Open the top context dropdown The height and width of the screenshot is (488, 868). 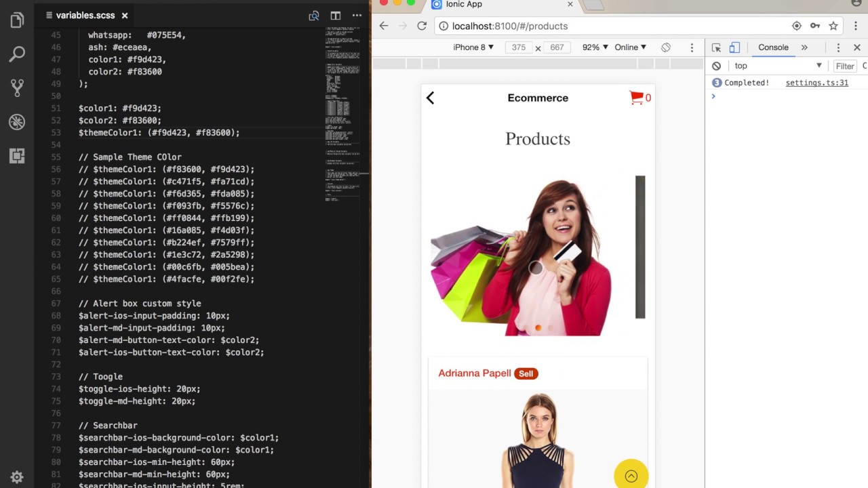(778, 66)
